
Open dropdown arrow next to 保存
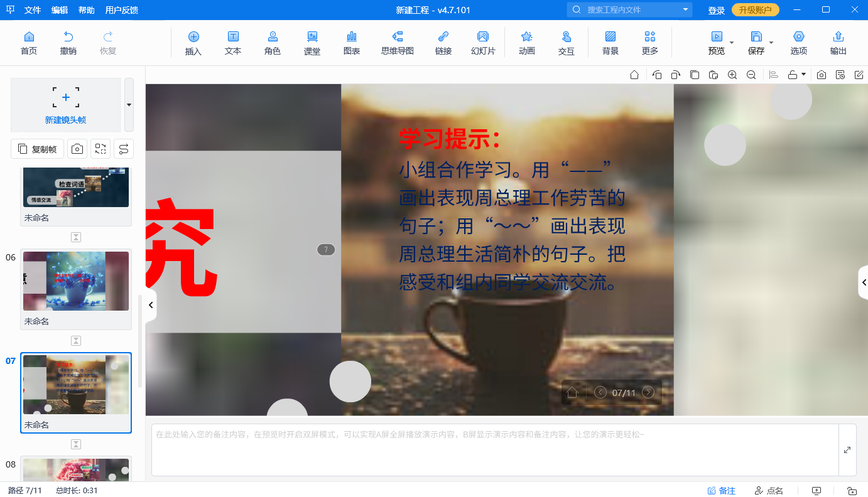coord(771,43)
